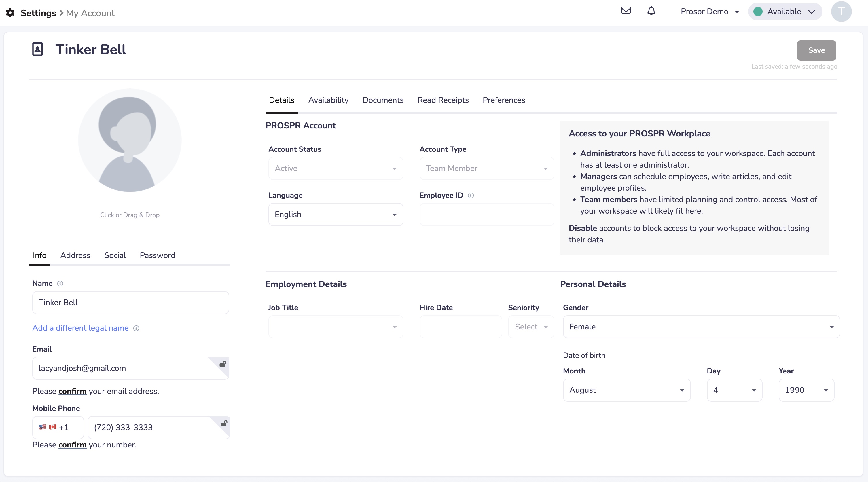Click the Click or Drag & Drop text

[130, 215]
